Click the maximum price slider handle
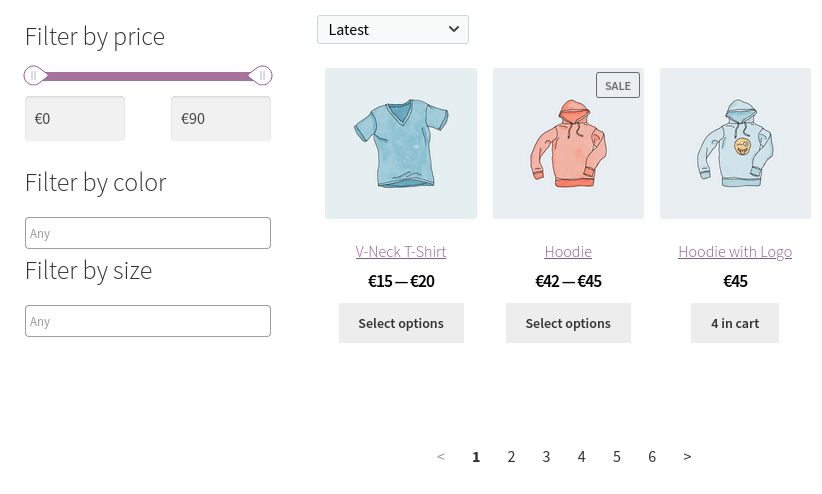Screen dimensions: 822x494 pos(261,76)
